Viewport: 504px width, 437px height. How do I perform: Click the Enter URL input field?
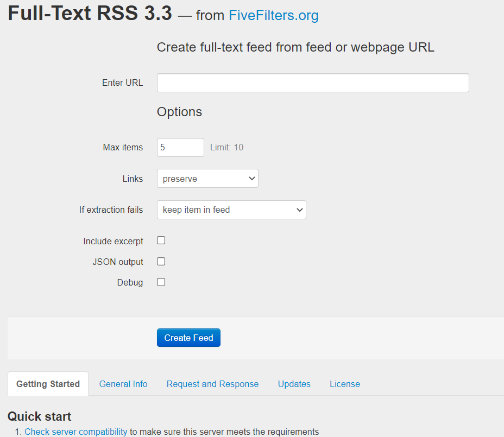313,83
